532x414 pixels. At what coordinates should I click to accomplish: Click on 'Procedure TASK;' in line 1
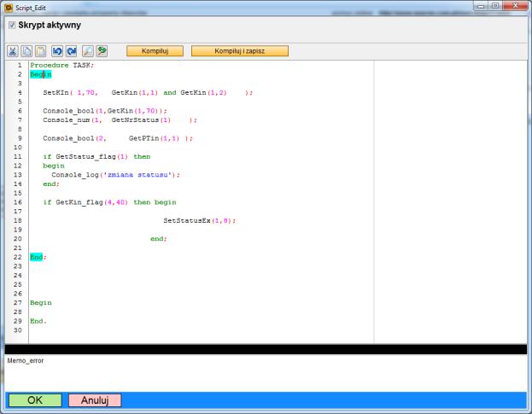(x=61, y=65)
